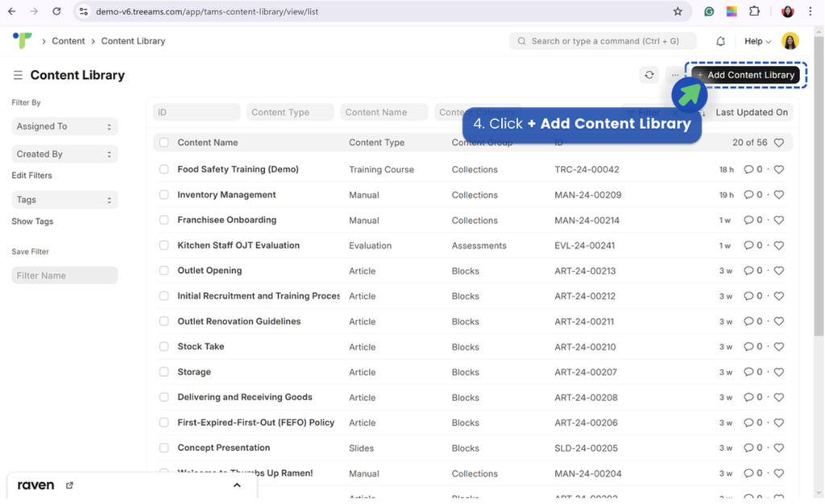Click the Filter Name input field
Viewport: 825px width, 504px height.
coord(64,275)
